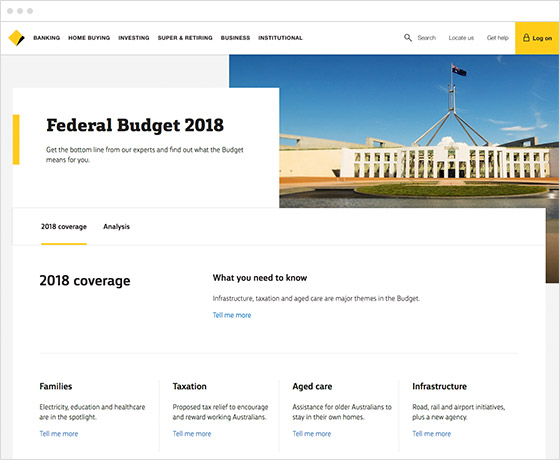Open the Investing menu

click(134, 38)
